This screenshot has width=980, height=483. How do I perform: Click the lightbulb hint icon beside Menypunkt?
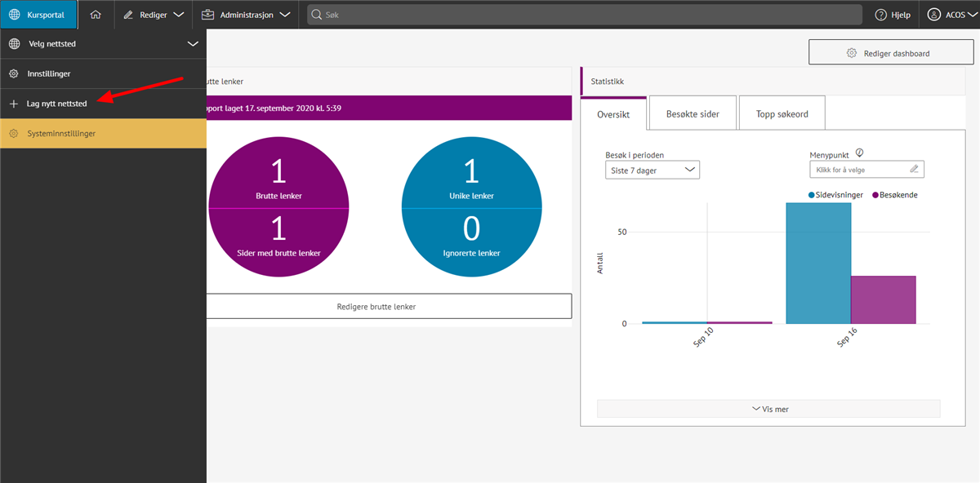pyautogui.click(x=859, y=153)
